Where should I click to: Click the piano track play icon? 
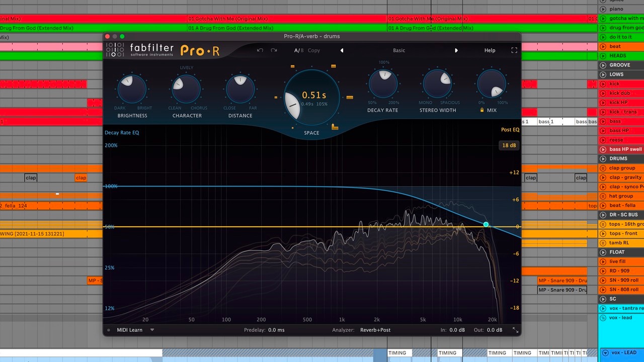603,9
